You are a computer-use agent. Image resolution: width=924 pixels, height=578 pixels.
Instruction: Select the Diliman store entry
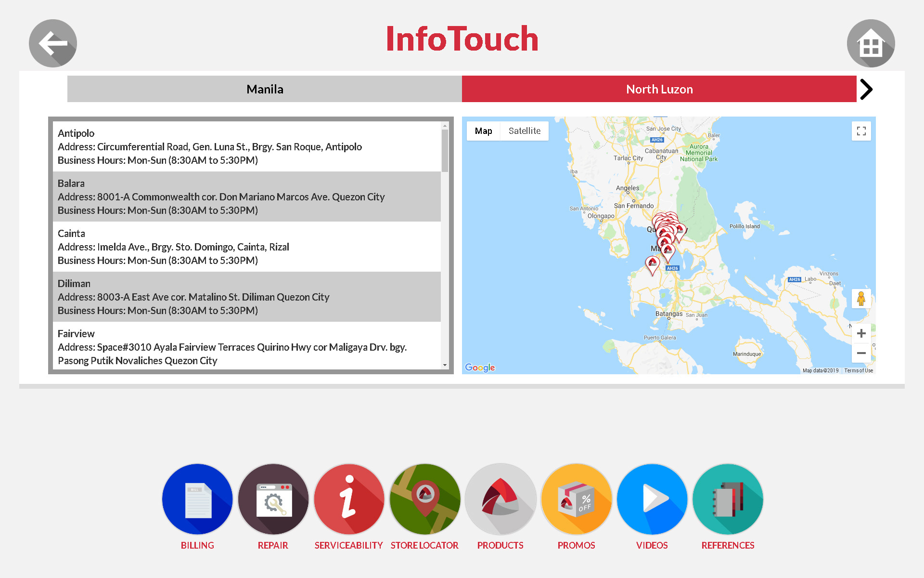[246, 297]
